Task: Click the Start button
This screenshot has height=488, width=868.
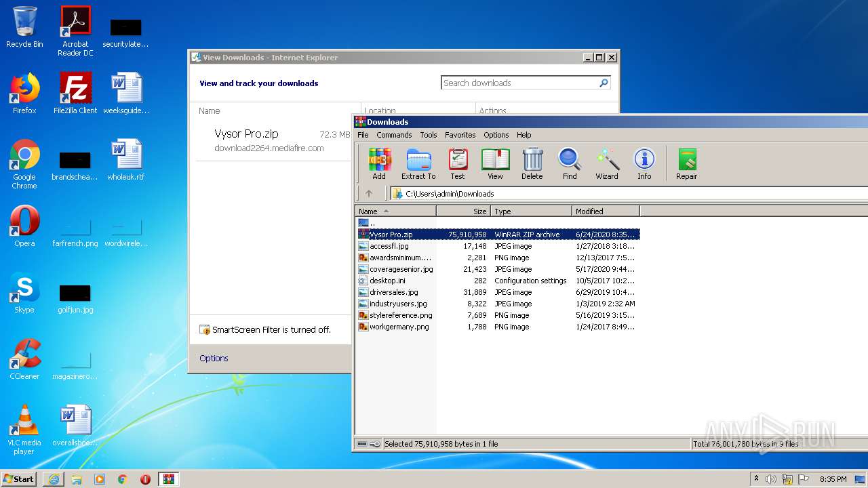Action: [19, 479]
